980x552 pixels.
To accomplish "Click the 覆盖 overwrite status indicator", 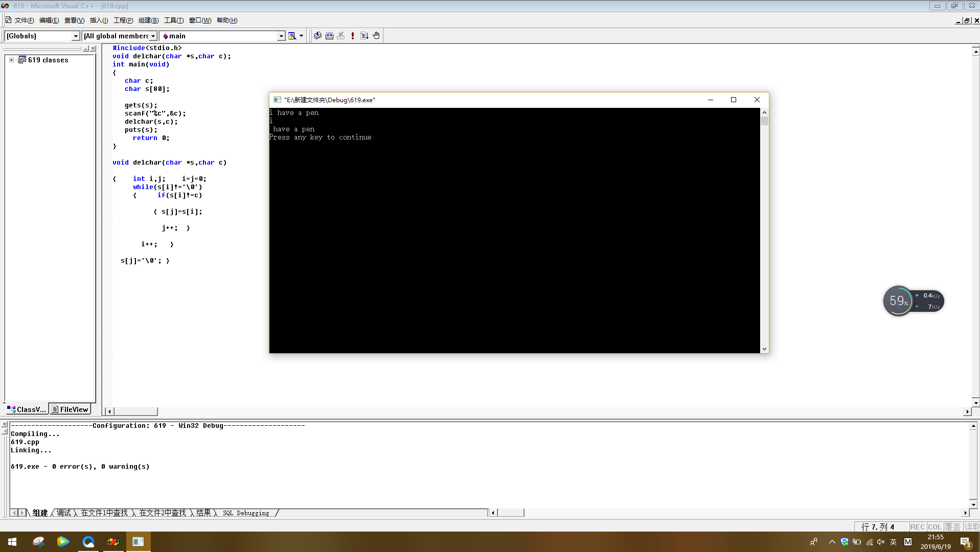I will tap(952, 527).
